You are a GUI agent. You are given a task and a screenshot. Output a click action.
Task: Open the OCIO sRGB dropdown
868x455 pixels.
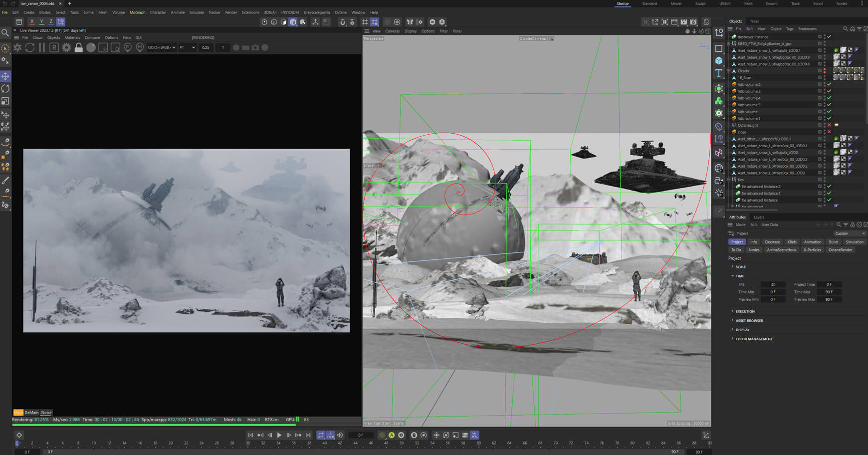[162, 47]
